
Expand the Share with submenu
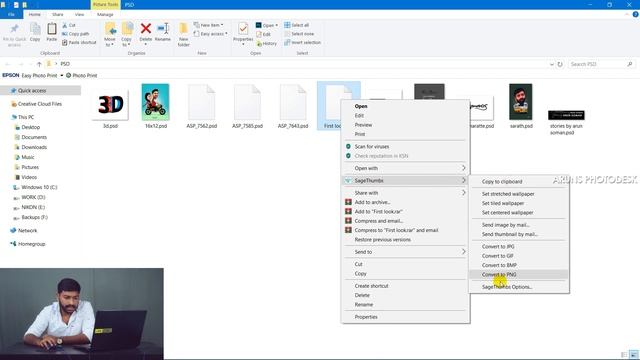pyautogui.click(x=463, y=192)
